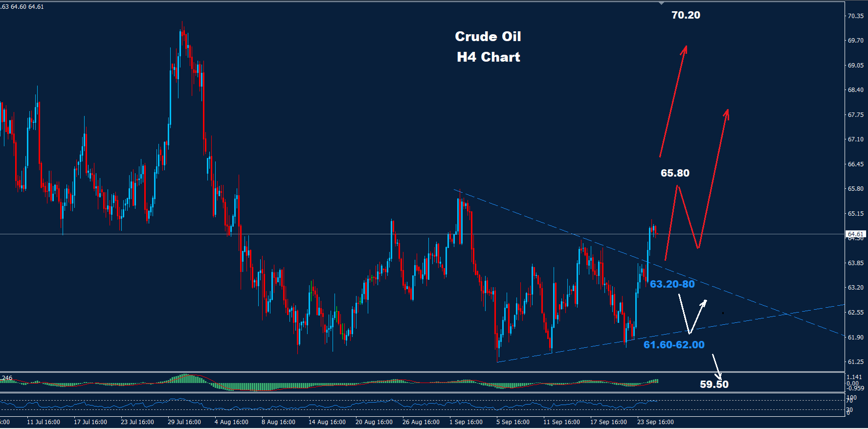Click the 1.141 value on the MACD scale
The height and width of the screenshot is (429, 868).
[x=854, y=377]
